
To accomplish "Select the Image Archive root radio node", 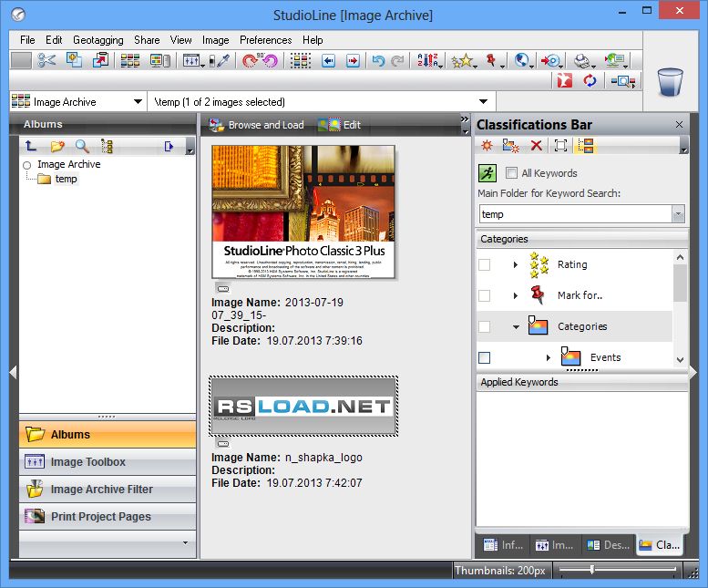I will pos(27,165).
